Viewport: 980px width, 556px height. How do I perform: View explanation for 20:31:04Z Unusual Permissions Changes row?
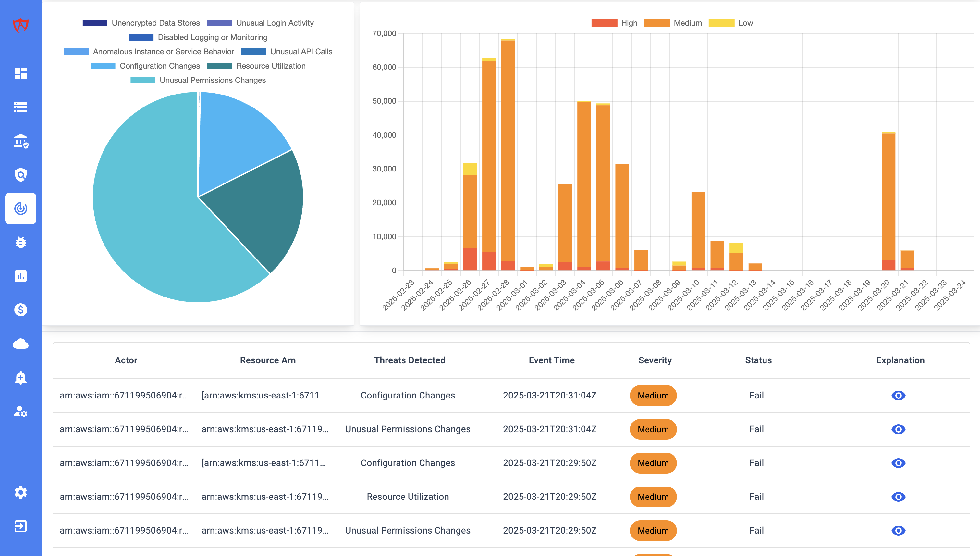coord(898,429)
